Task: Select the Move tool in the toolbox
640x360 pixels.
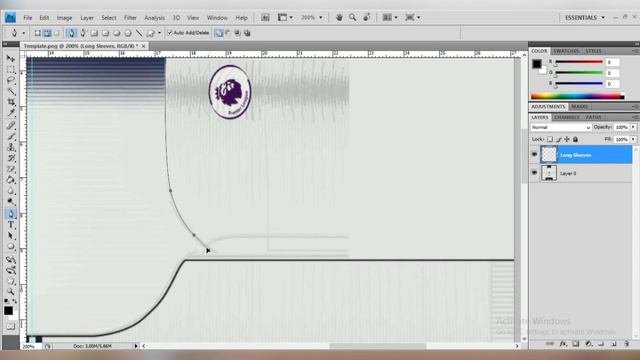Action: 11,59
